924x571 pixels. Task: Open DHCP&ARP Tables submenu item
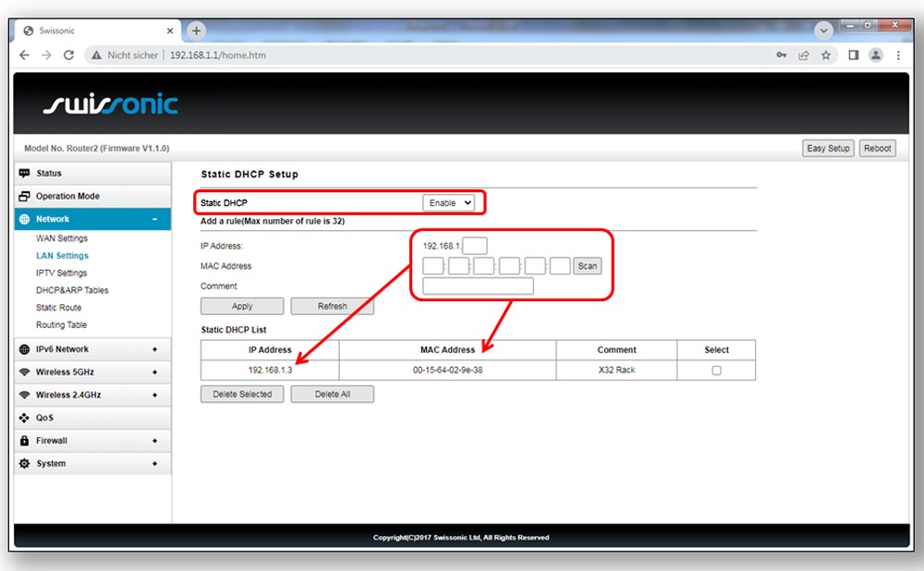click(x=72, y=290)
